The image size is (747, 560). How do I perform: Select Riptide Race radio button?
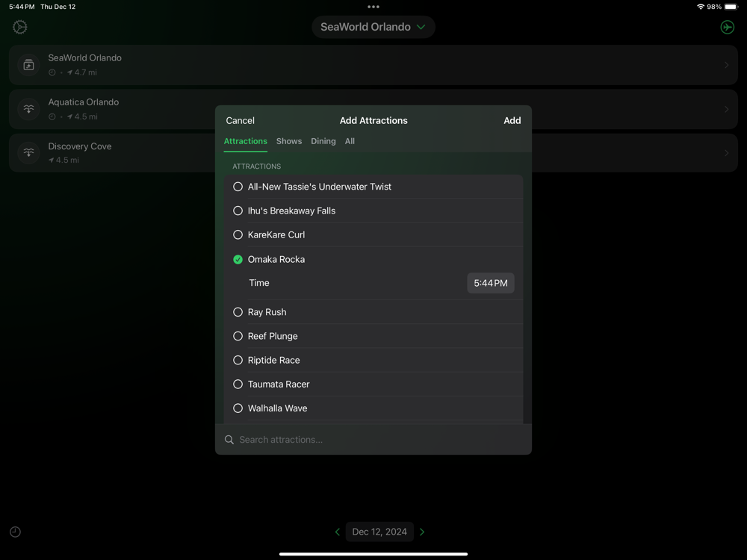(238, 360)
